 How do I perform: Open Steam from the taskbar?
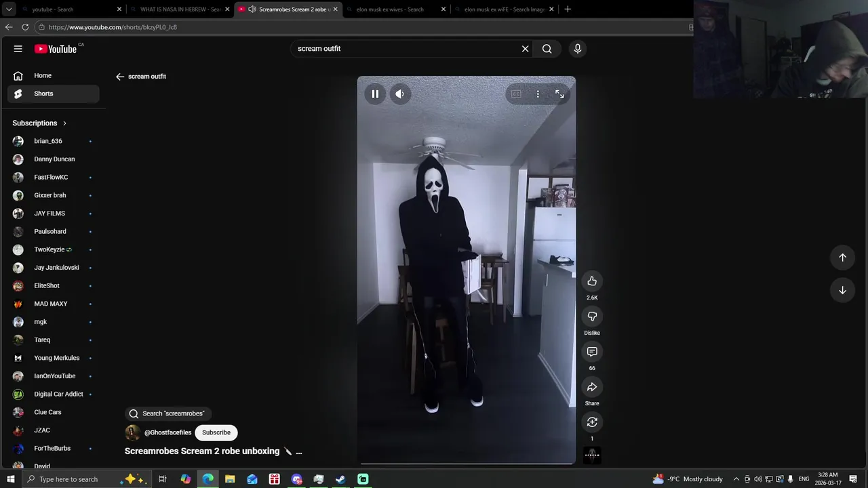coord(340,479)
